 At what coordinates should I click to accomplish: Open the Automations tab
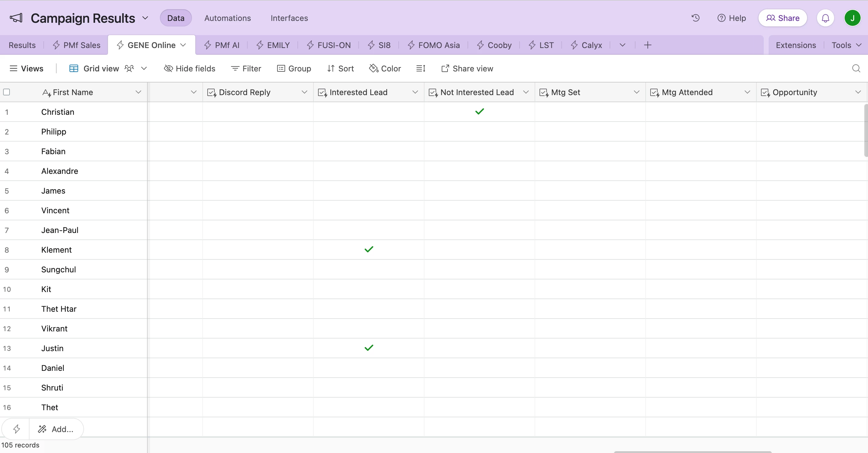[227, 18]
